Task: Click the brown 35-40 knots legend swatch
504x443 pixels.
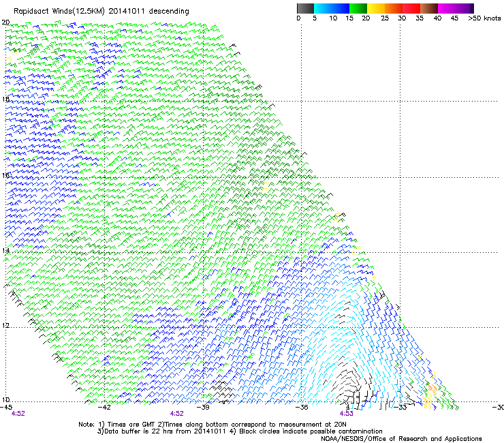Action: pyautogui.click(x=429, y=8)
